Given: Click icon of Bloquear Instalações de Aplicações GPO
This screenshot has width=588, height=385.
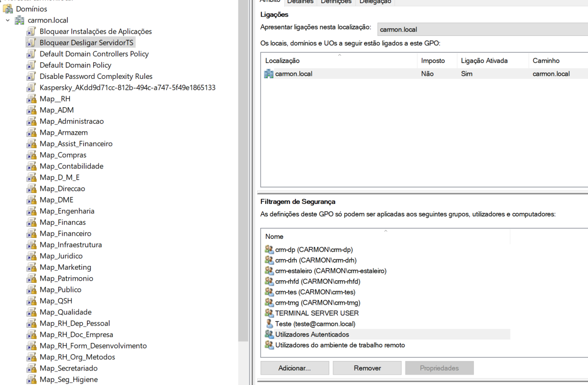Looking at the screenshot, I should [31, 31].
